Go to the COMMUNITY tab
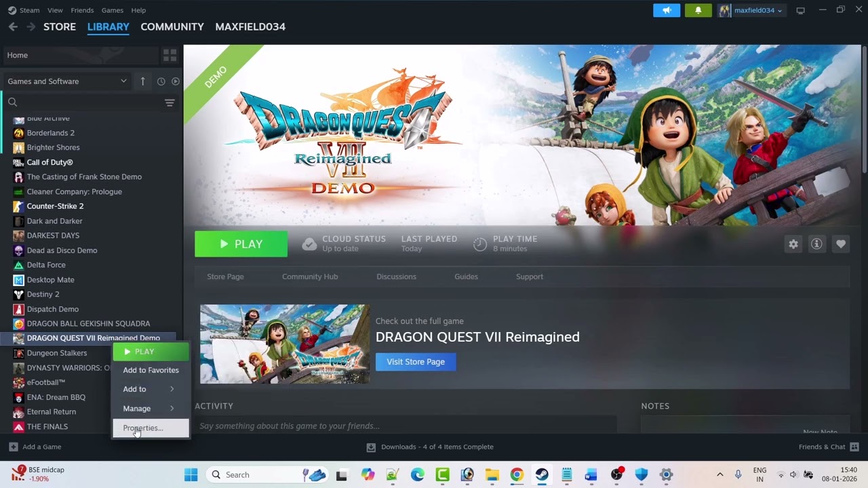This screenshot has width=868, height=488. pyautogui.click(x=172, y=26)
